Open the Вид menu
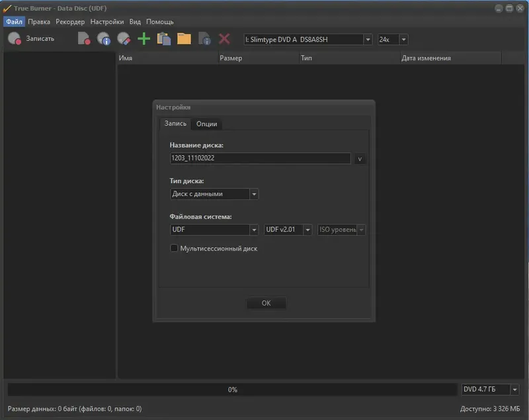Screen dimensions: 529x420 click(x=135, y=22)
